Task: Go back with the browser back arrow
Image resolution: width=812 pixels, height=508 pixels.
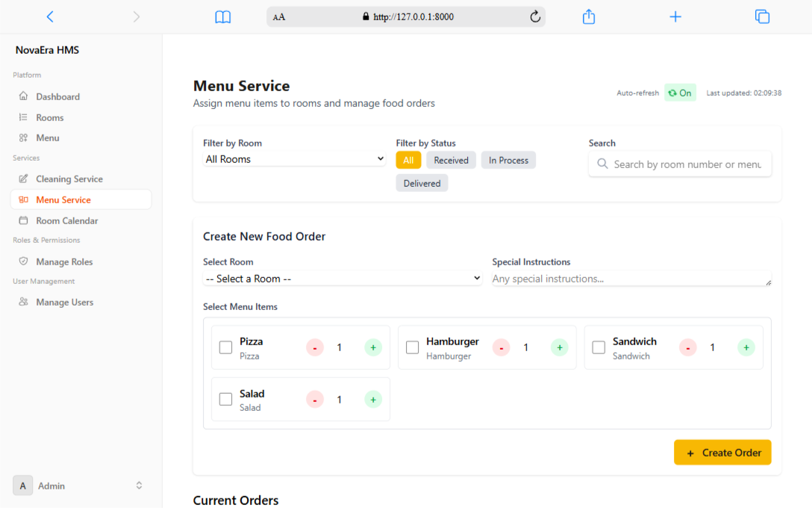Action: [50, 16]
